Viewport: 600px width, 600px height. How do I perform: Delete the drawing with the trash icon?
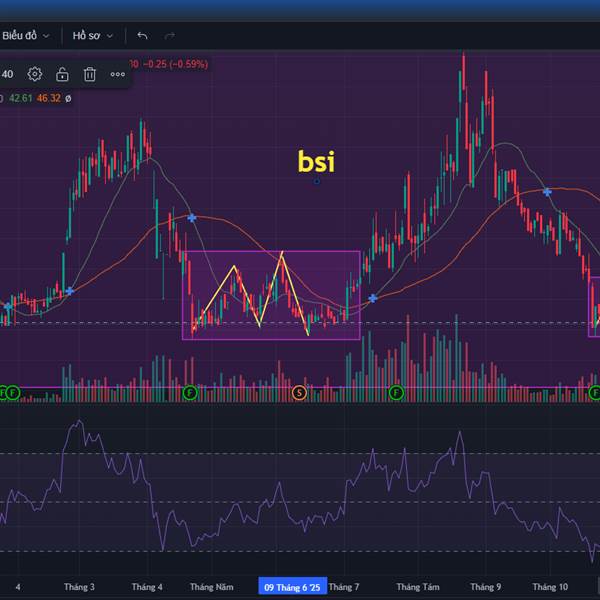point(90,74)
